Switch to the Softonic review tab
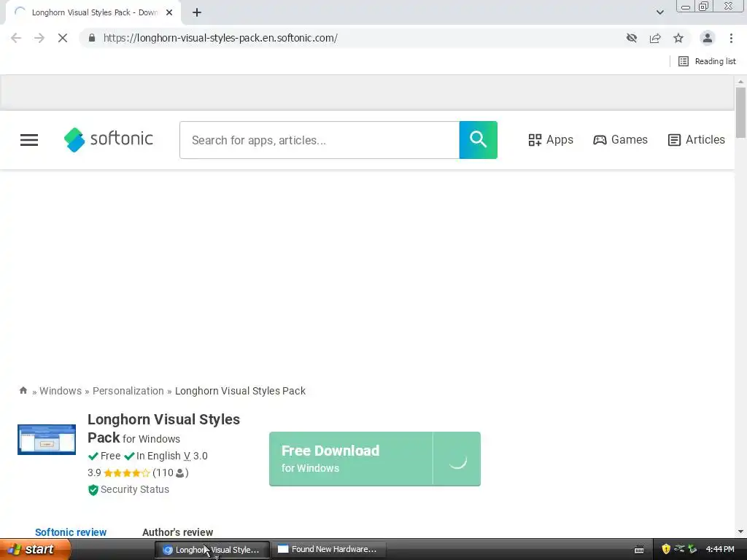 71,532
